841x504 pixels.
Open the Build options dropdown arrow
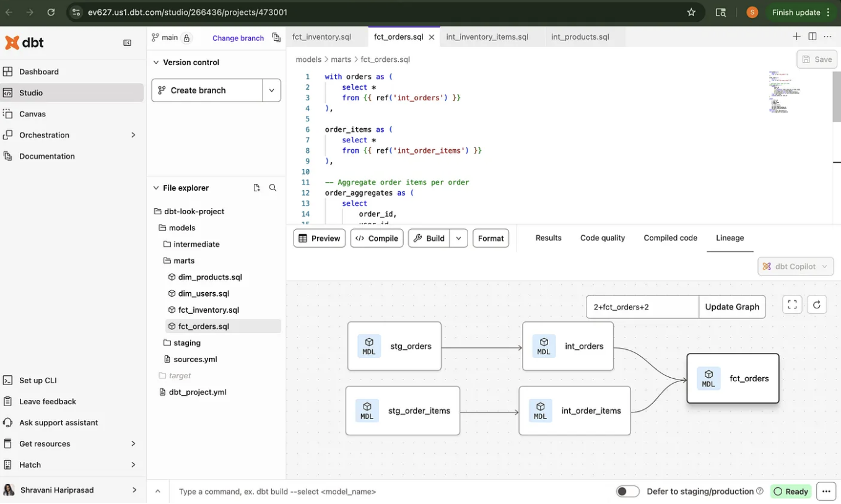tap(458, 238)
